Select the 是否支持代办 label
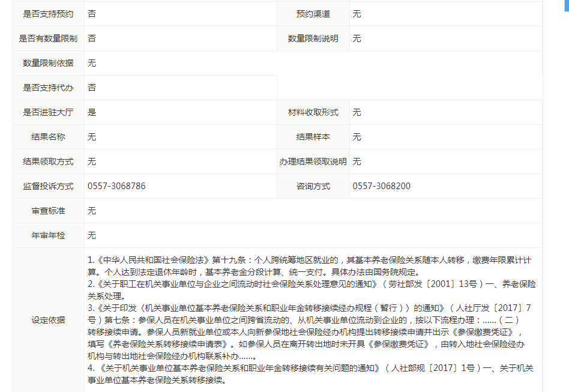This screenshot has width=569, height=392. (x=48, y=88)
